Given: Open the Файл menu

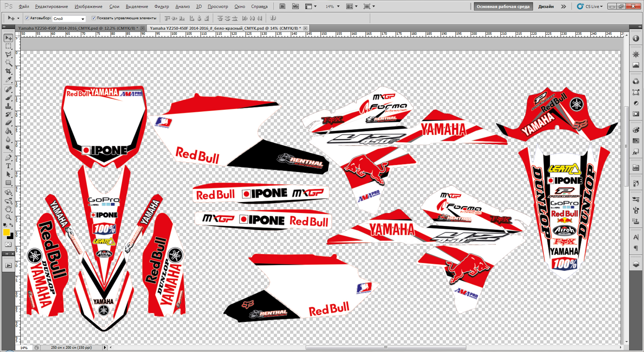Looking at the screenshot, I should [x=24, y=7].
